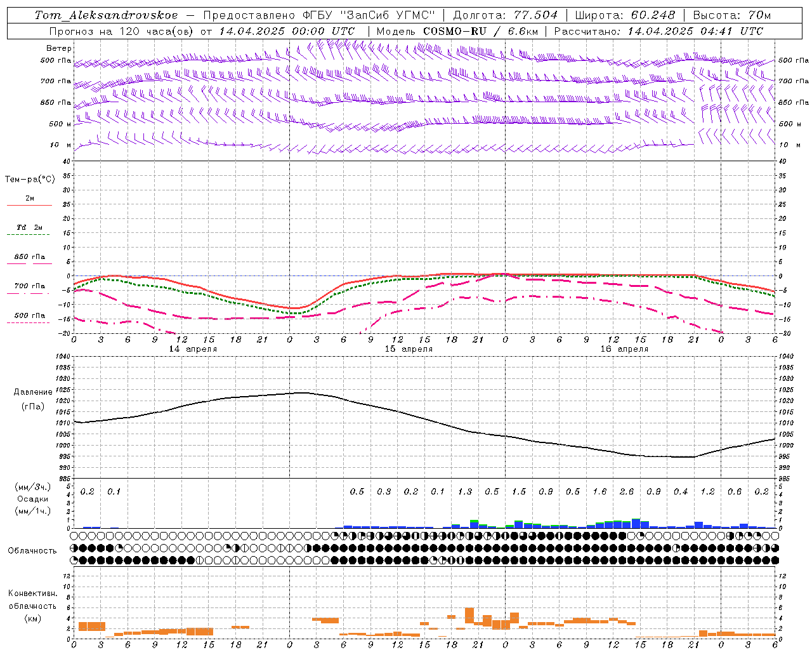
Task: Click the '10 м' wind level label on left
Action: [x=61, y=145]
